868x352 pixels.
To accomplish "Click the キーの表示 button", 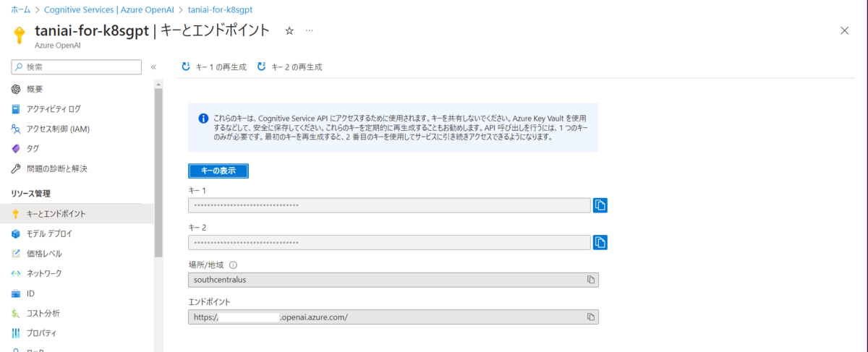I will point(218,171).
